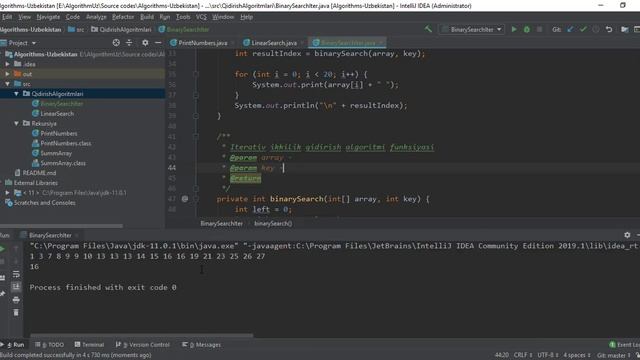Toggle soft-wrap in Run console
Viewport: 640px width, 360px height.
tap(16, 274)
